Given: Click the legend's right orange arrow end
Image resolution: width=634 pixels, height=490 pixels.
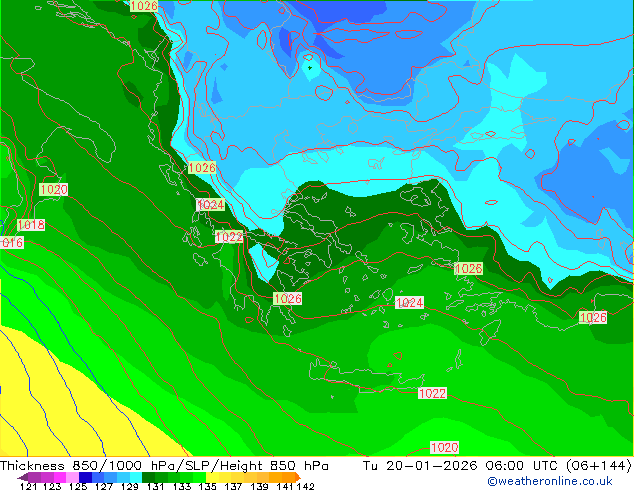Looking at the screenshot, I should [298, 477].
